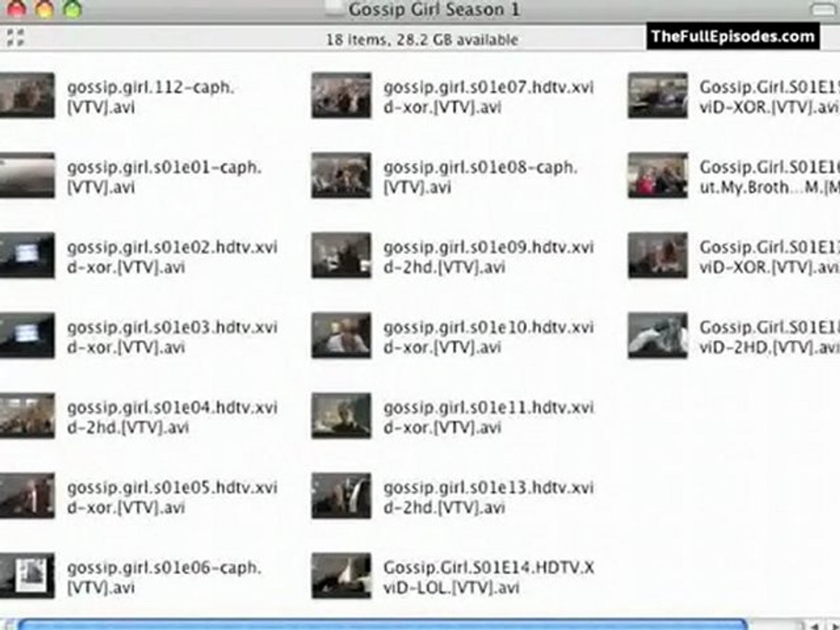This screenshot has width=840, height=630.
Task: Select the S01E14 HDTV LOL video thumbnail
Action: (341, 576)
